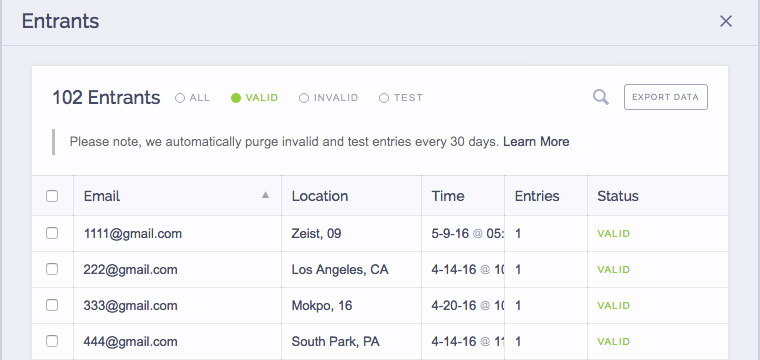Sort by the Location column header
760x360 pixels.
(x=320, y=196)
